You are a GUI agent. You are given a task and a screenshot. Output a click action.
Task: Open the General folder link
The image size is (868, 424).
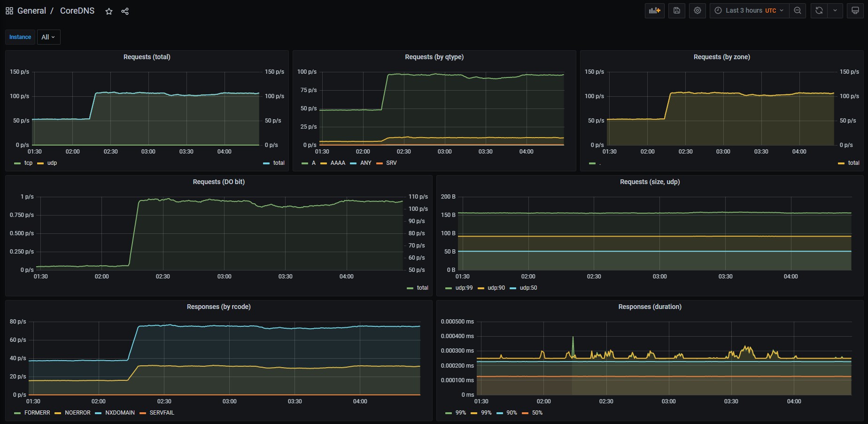[x=31, y=11]
